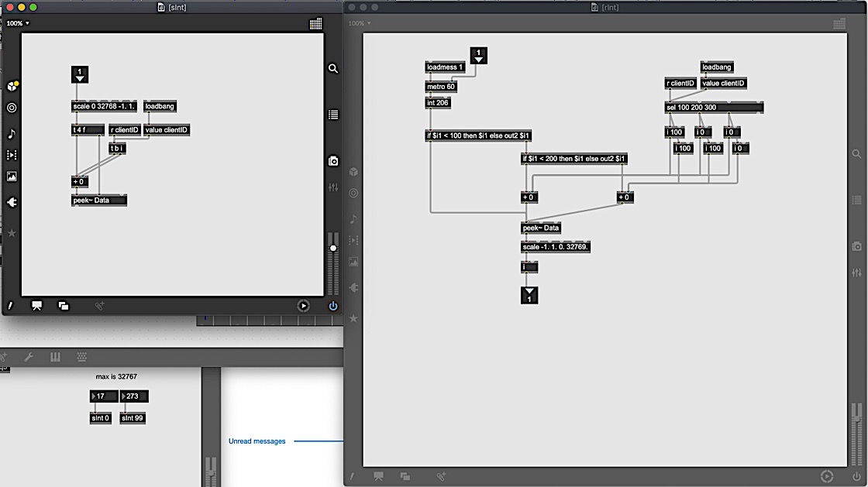
Task: Open the Images browser in sInt sidebar
Action: pyautogui.click(x=12, y=177)
